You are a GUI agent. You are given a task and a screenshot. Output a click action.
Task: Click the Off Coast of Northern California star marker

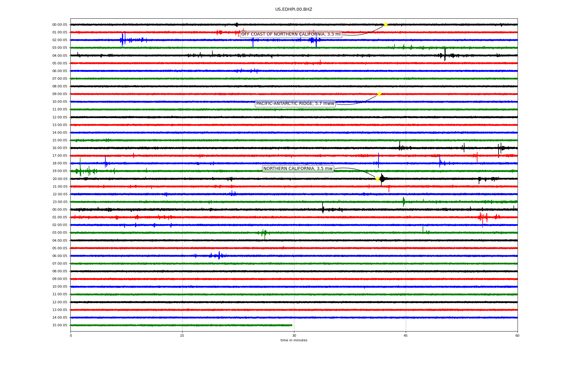386,25
